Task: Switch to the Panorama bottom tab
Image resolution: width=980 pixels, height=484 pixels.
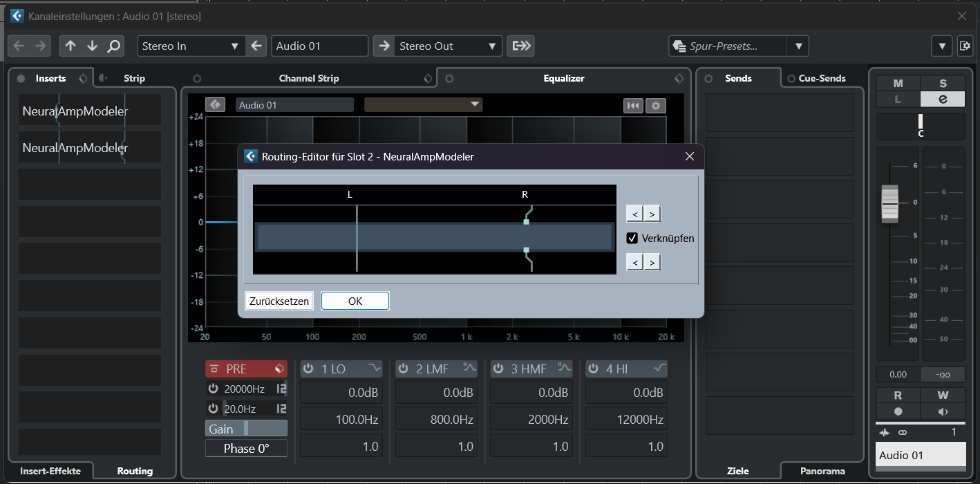Action: pyautogui.click(x=822, y=471)
